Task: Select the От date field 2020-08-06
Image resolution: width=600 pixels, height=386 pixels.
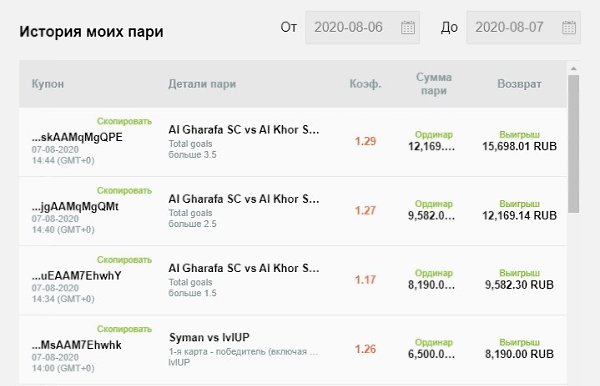Action: pyautogui.click(x=362, y=28)
